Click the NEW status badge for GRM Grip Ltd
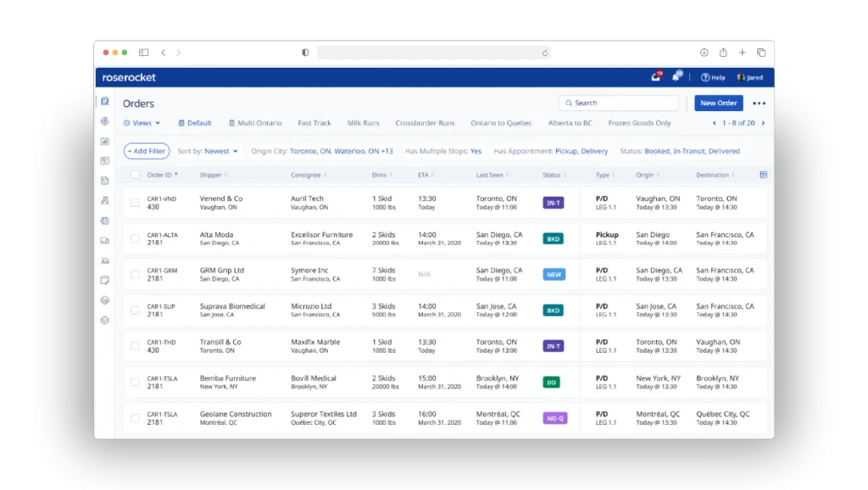The image size is (868, 490). click(554, 275)
